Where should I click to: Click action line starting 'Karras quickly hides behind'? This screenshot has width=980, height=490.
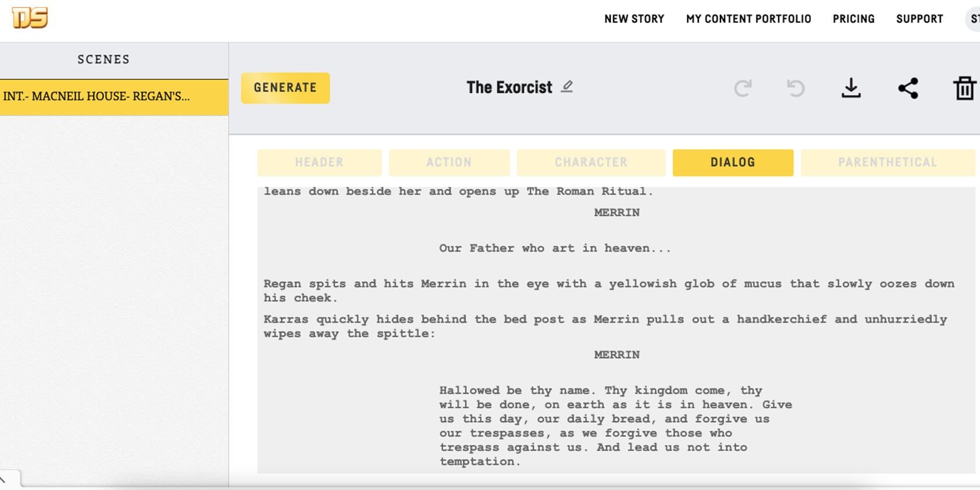click(605, 326)
